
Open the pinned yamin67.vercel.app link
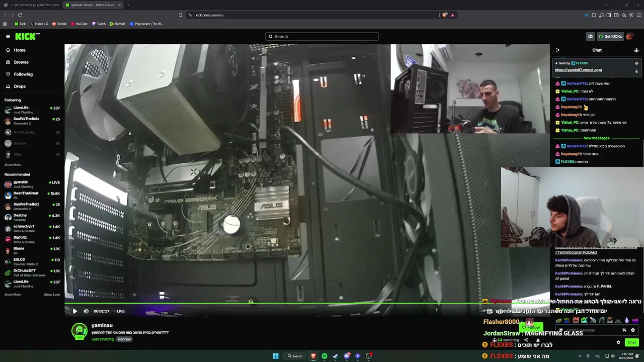point(578,70)
